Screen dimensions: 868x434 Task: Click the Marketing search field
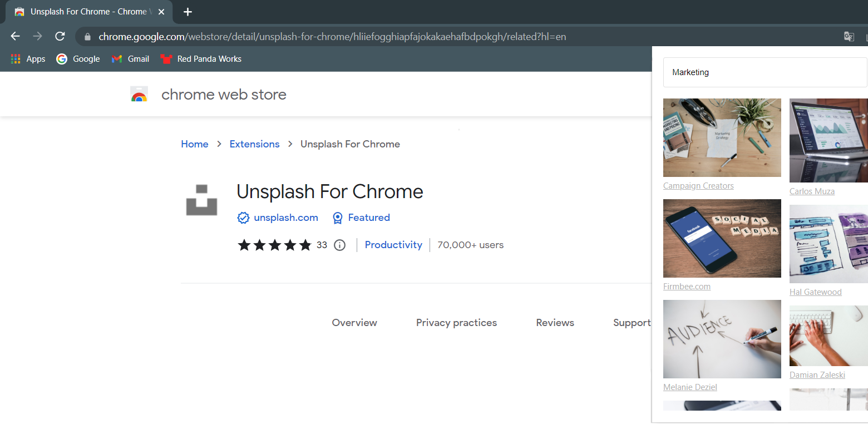pos(765,72)
